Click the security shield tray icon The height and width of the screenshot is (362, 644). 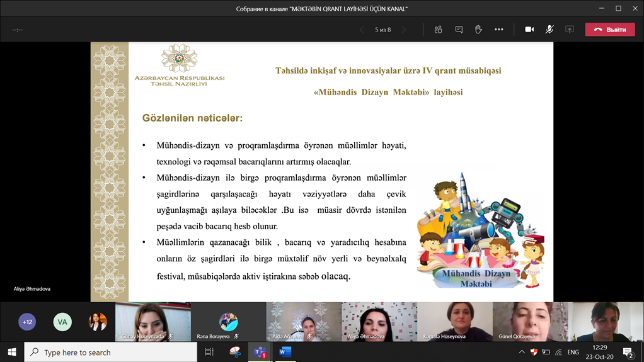[x=534, y=352]
